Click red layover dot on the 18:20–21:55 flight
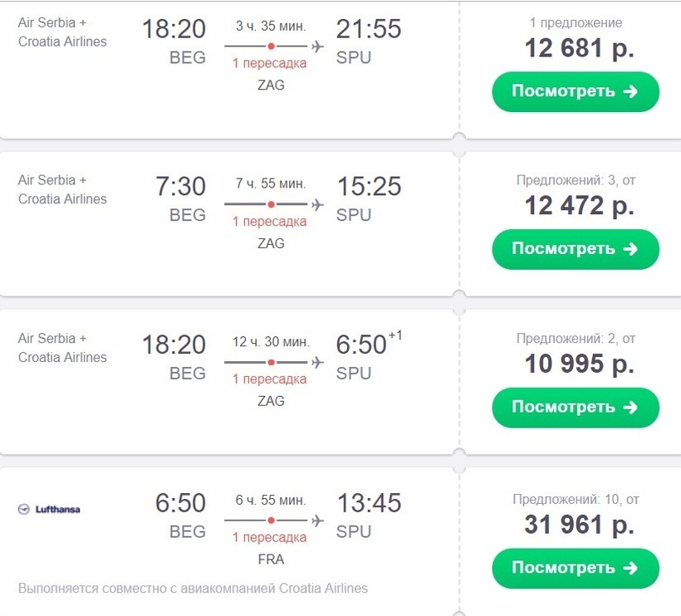 (271, 46)
